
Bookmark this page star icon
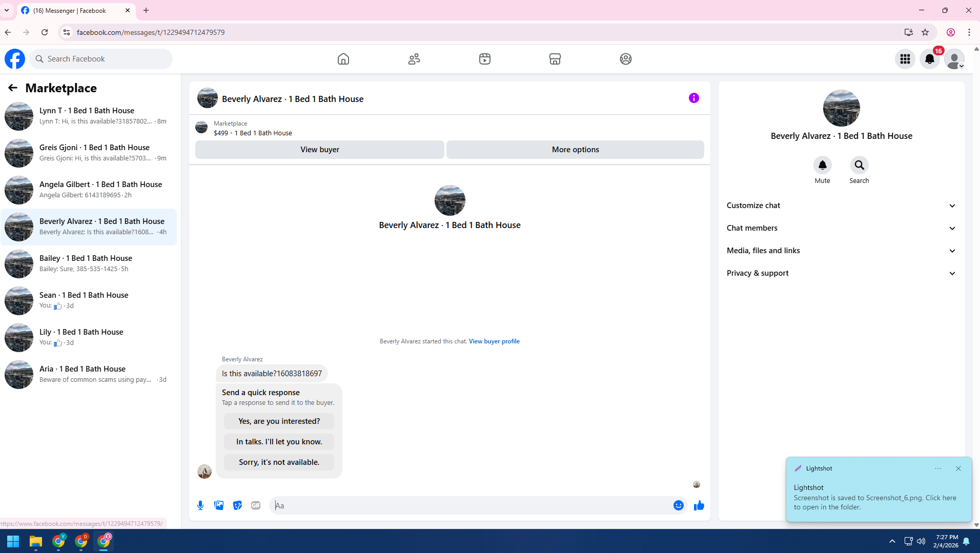(x=925, y=32)
